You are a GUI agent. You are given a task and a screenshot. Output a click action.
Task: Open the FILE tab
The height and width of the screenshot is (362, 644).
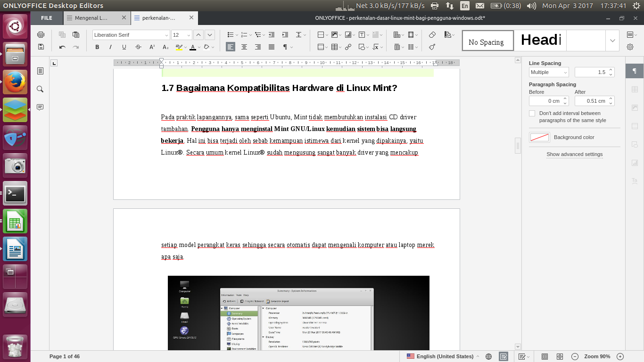(46, 17)
